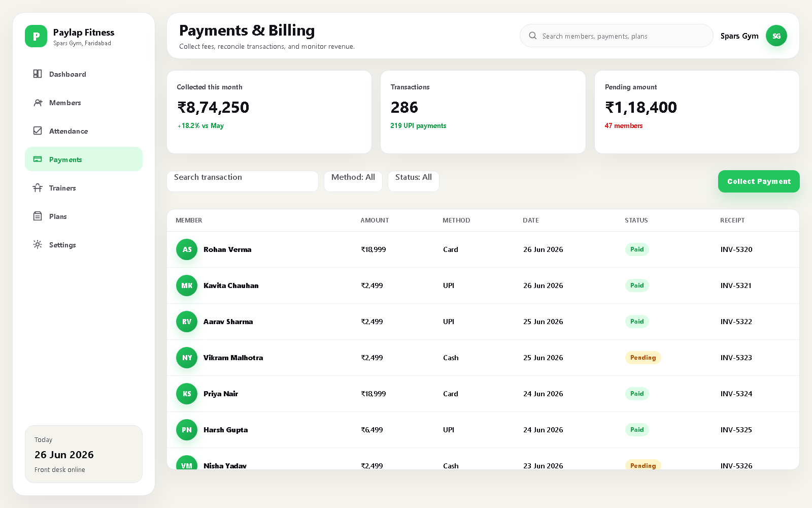Open the Plans page
812x508 pixels.
point(84,216)
